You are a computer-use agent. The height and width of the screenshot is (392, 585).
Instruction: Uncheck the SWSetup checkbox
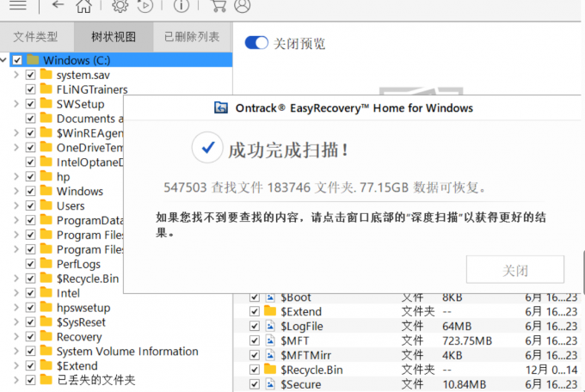click(x=31, y=104)
